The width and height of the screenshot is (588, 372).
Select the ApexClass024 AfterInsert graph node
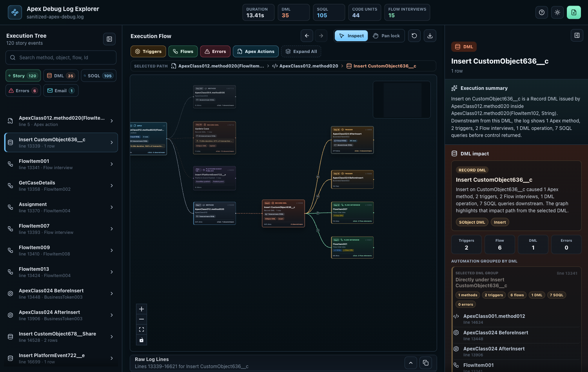[x=352, y=140]
